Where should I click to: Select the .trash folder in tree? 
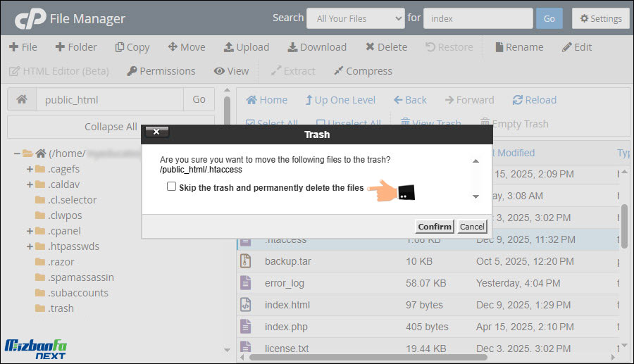[61, 308]
